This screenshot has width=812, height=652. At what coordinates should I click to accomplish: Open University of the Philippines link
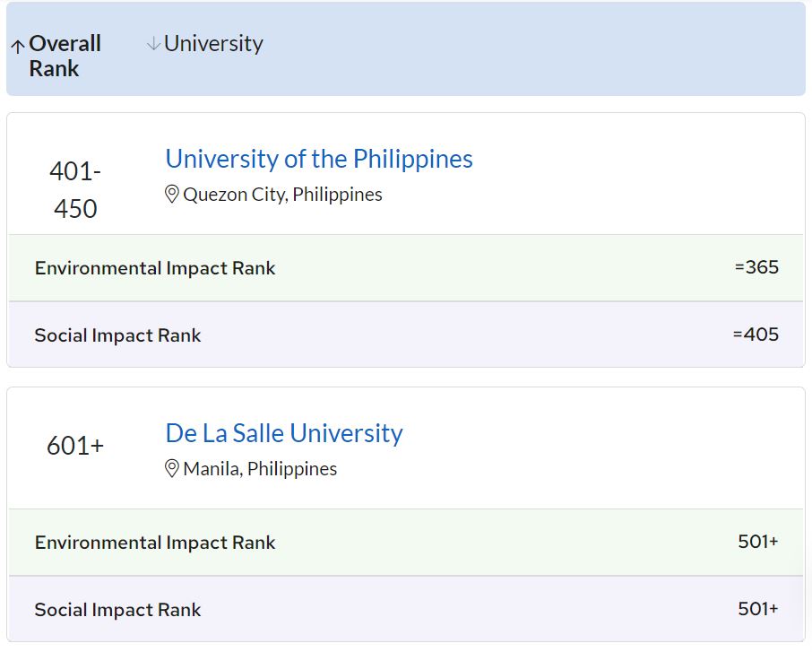pos(319,159)
